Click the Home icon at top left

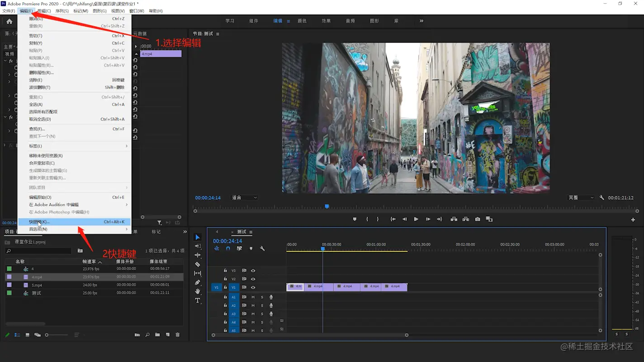(x=9, y=21)
